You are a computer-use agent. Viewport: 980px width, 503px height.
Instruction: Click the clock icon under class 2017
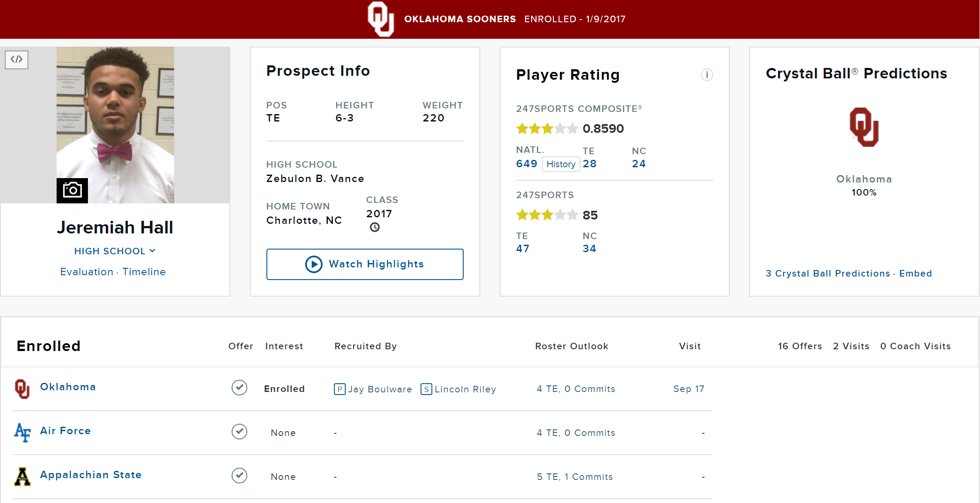tap(374, 227)
